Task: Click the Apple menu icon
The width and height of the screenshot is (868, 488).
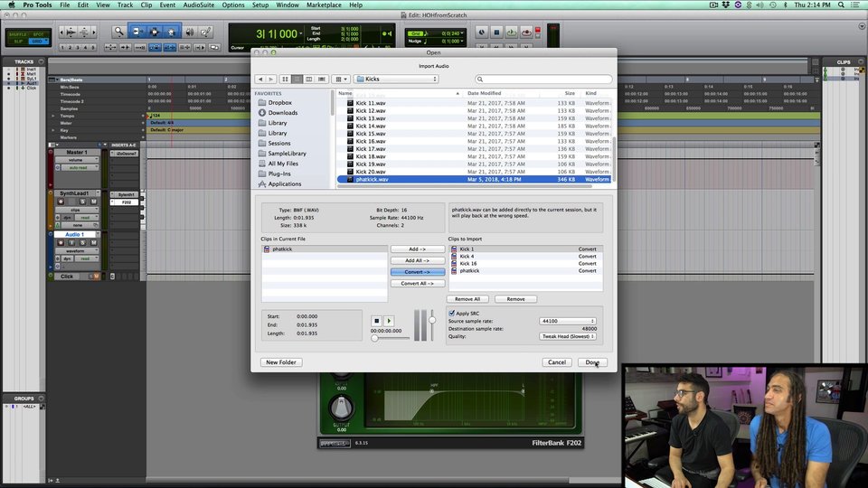Action: (x=12, y=5)
